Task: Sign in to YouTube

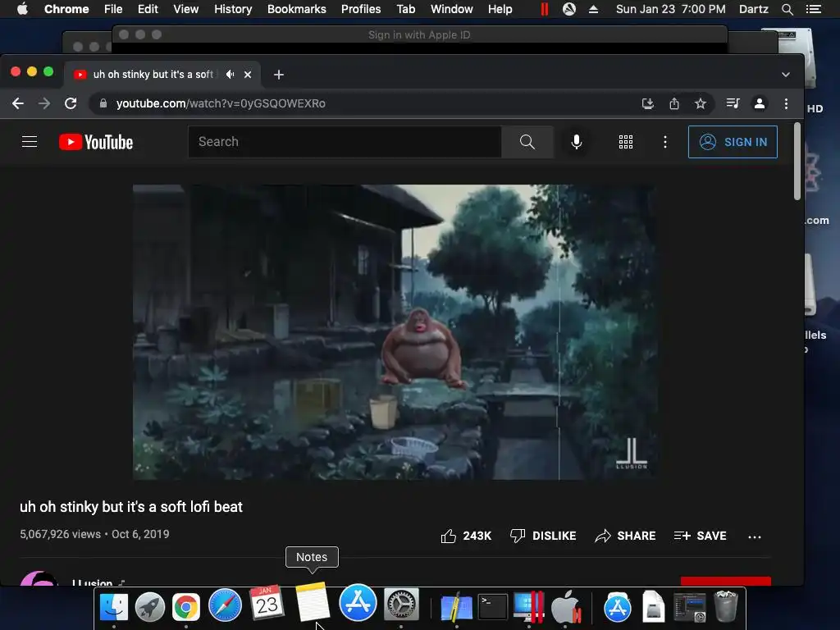Action: coord(733,142)
